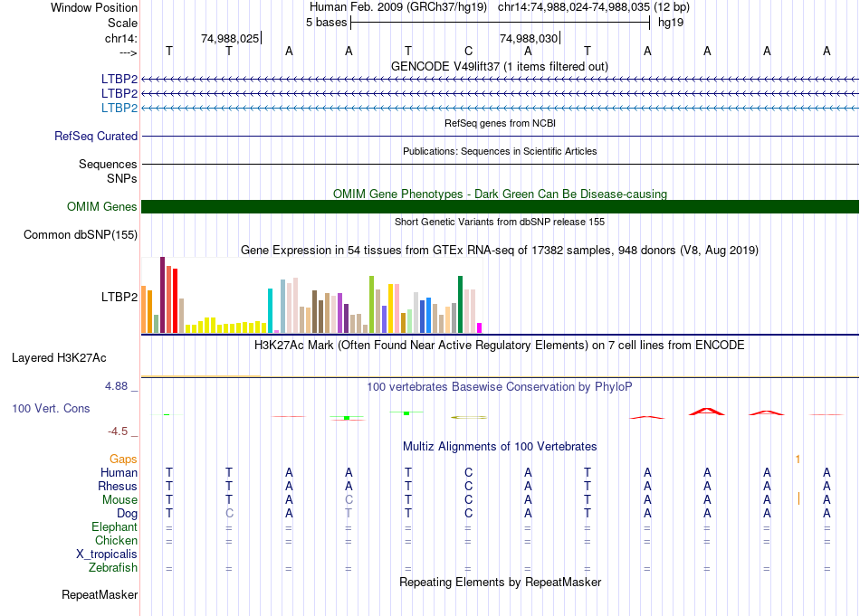This screenshot has height=616, width=860.
Task: Click the LTBP2 GTEx expression label
Action: coord(119,297)
